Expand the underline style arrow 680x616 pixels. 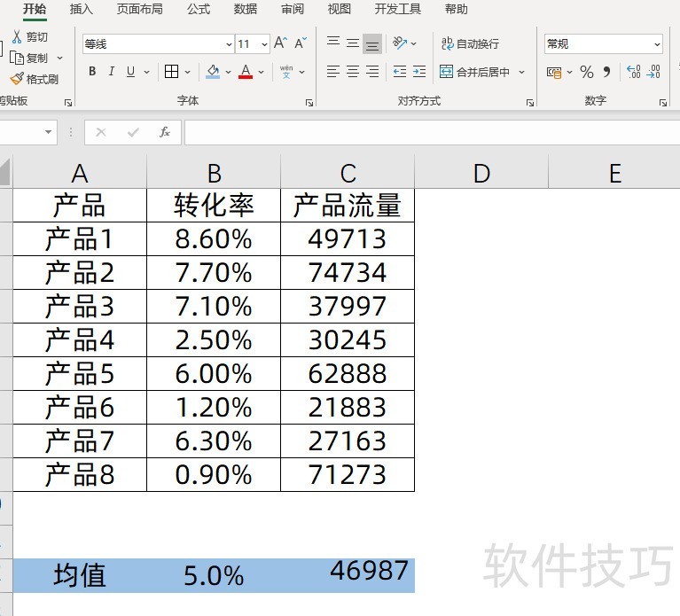[146, 72]
